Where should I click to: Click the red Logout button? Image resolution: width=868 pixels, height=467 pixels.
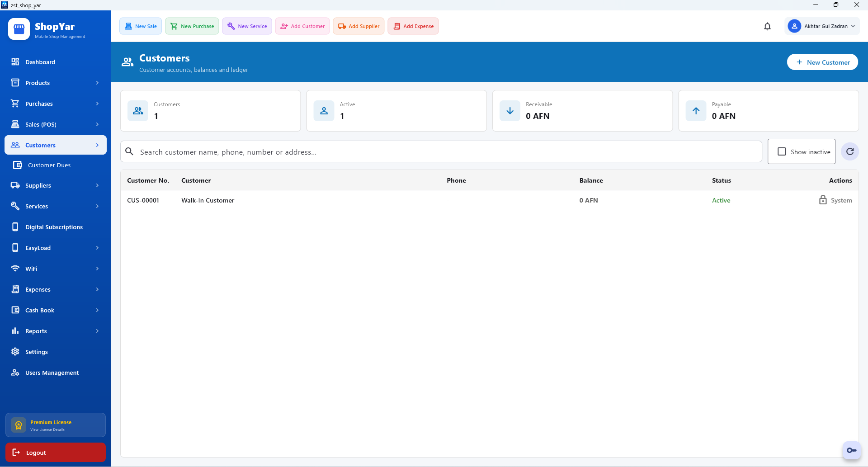[x=56, y=453]
